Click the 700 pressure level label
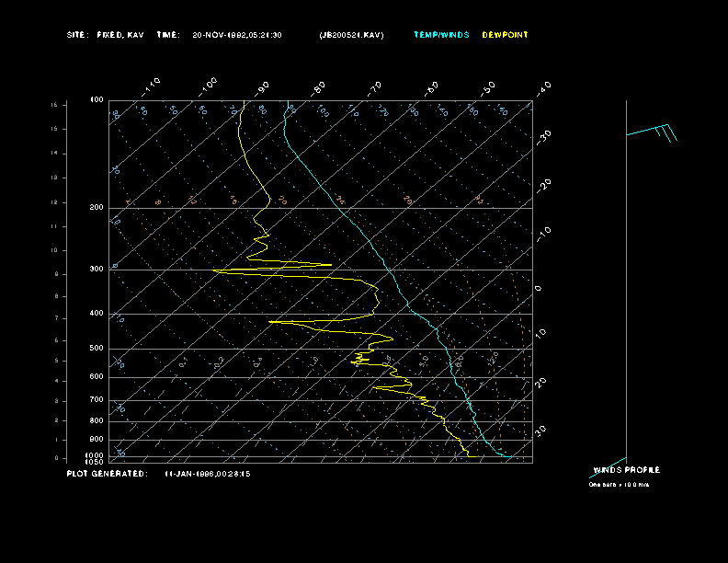Viewport: 728px width, 563px height. coord(96,400)
